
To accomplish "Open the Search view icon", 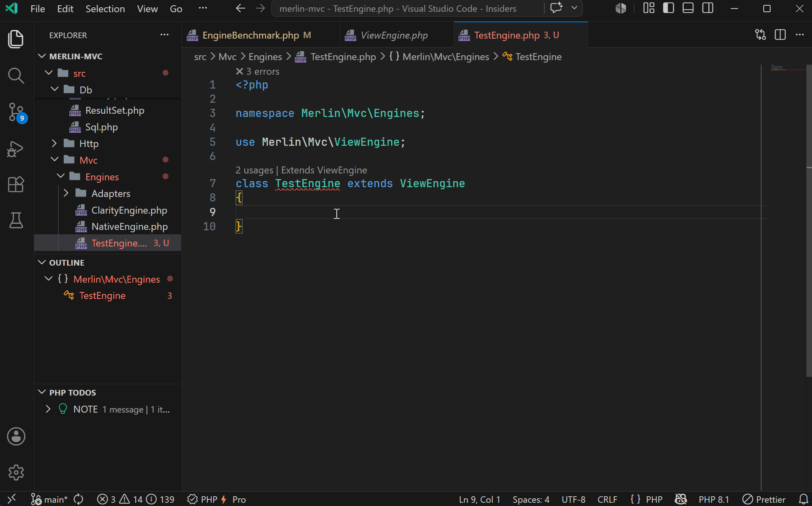I will (16, 76).
